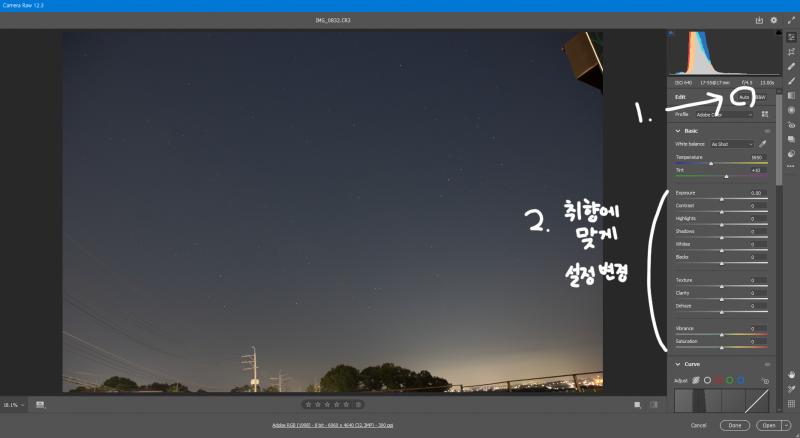Open Camera Raw preferences gear
This screenshot has height=438, width=800.
click(x=774, y=20)
